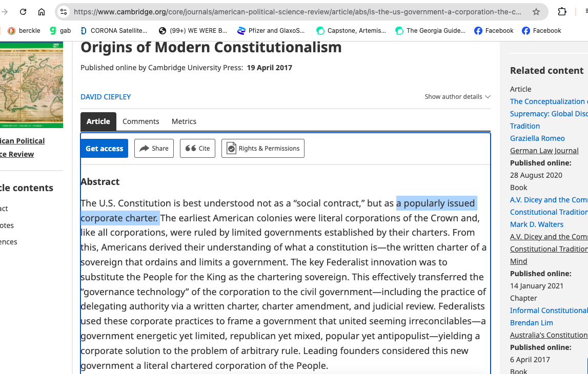Image resolution: width=588 pixels, height=374 pixels.
Task: Switch to the Metrics tab
Action: pyautogui.click(x=184, y=121)
